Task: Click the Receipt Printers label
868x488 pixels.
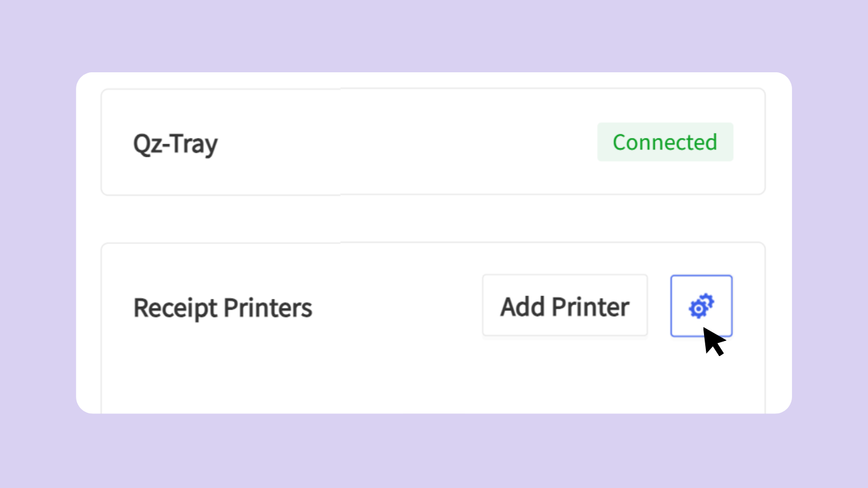Action: pos(223,307)
